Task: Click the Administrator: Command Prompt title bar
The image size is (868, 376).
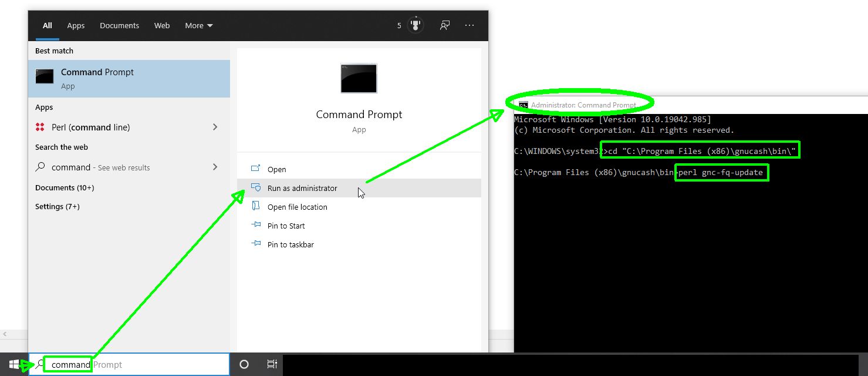Action: click(691, 105)
